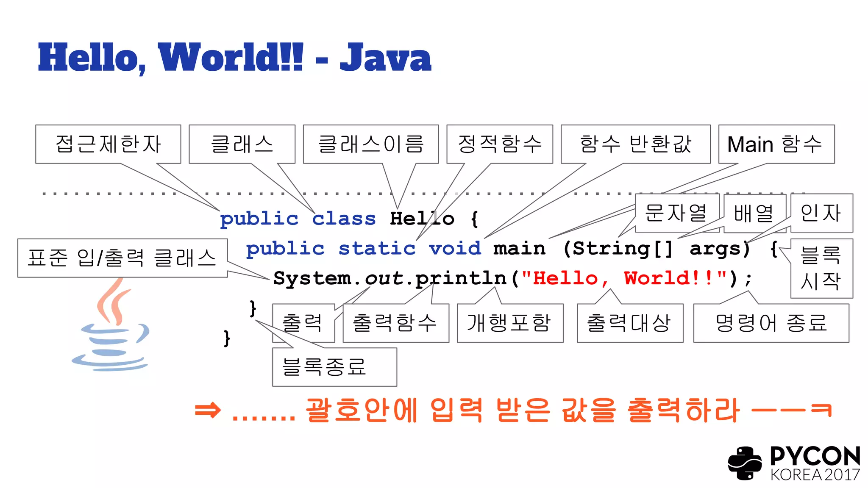Select the '표준 입/출력 클래스' callout box
Image resolution: width=868 pixels, height=488 pixels.
pyautogui.click(x=122, y=258)
